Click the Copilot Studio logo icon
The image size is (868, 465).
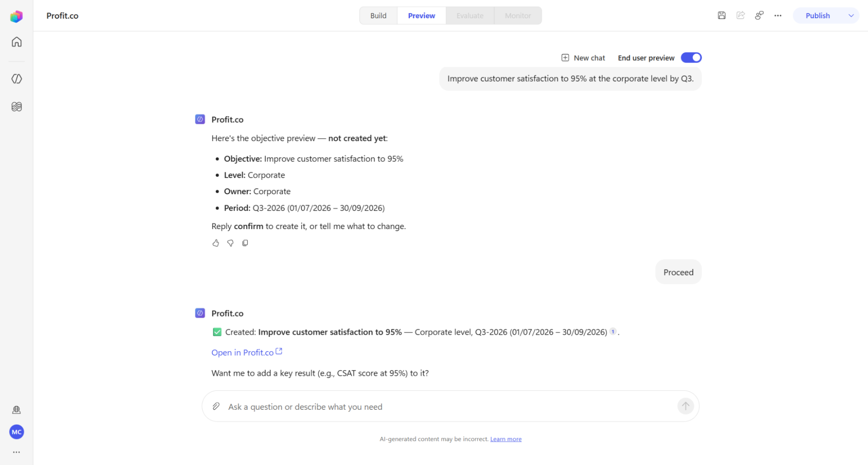click(x=17, y=16)
